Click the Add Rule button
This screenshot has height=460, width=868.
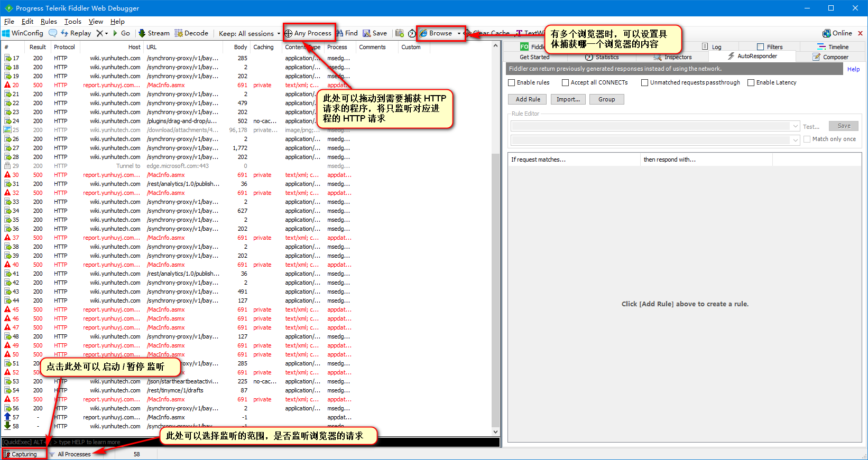[528, 99]
